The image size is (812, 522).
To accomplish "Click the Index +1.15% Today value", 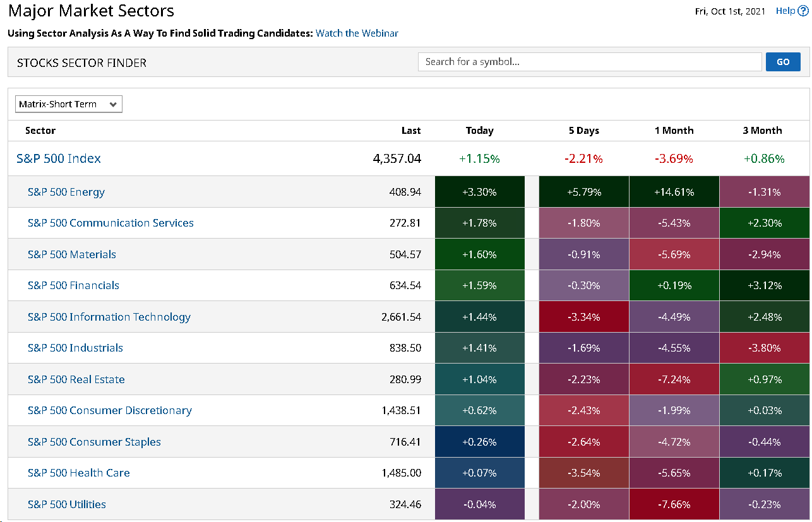I will click(x=480, y=158).
